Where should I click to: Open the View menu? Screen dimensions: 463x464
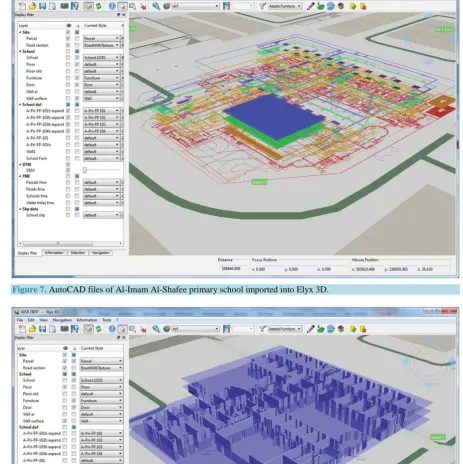[44, 320]
